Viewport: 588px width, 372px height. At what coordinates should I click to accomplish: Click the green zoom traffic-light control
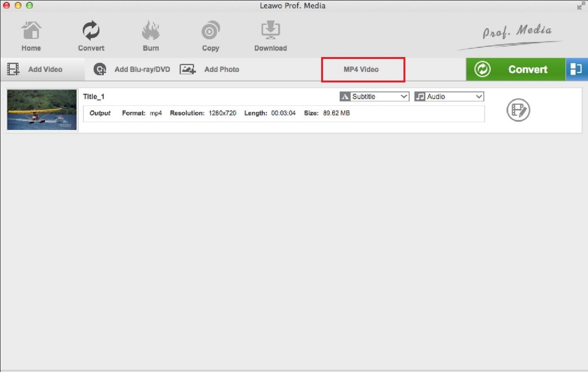[x=29, y=5]
